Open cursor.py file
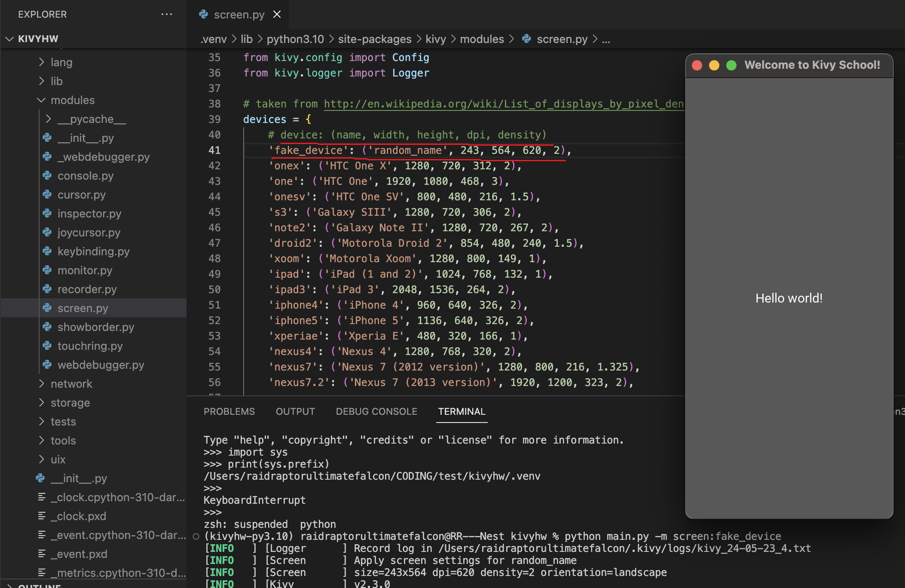 (82, 195)
